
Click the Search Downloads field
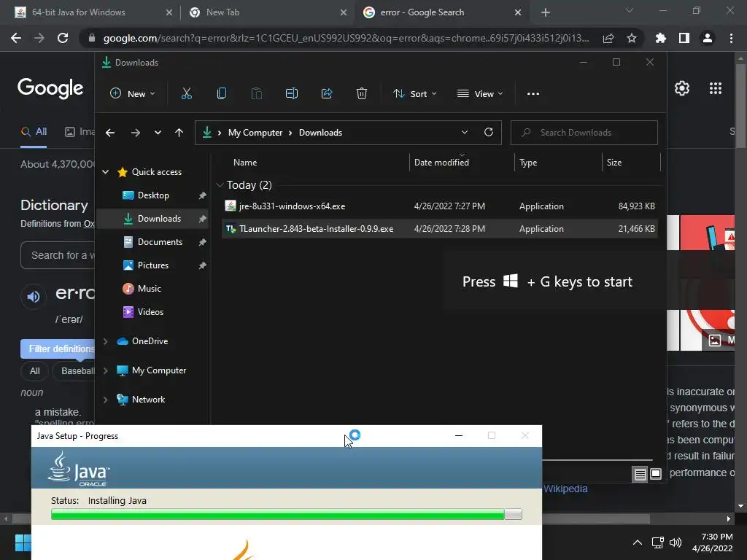coord(584,133)
